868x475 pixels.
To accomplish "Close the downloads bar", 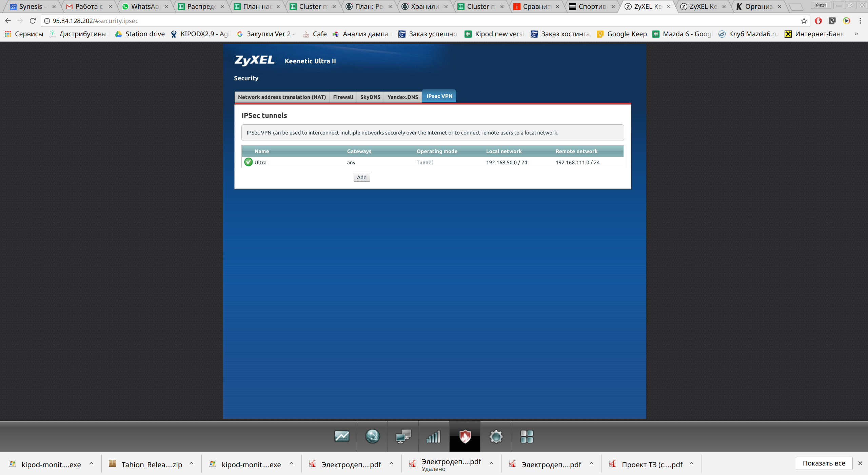I will point(860,463).
